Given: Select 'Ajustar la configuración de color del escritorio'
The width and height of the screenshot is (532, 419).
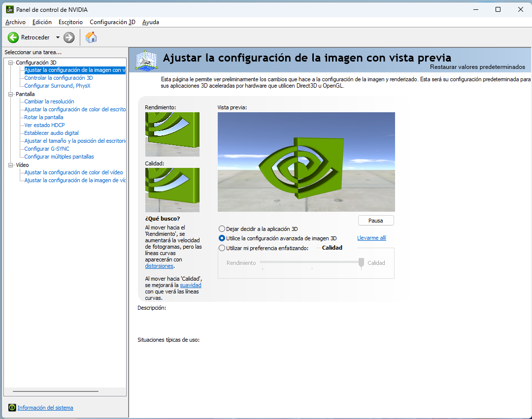Looking at the screenshot, I should click(x=75, y=109).
